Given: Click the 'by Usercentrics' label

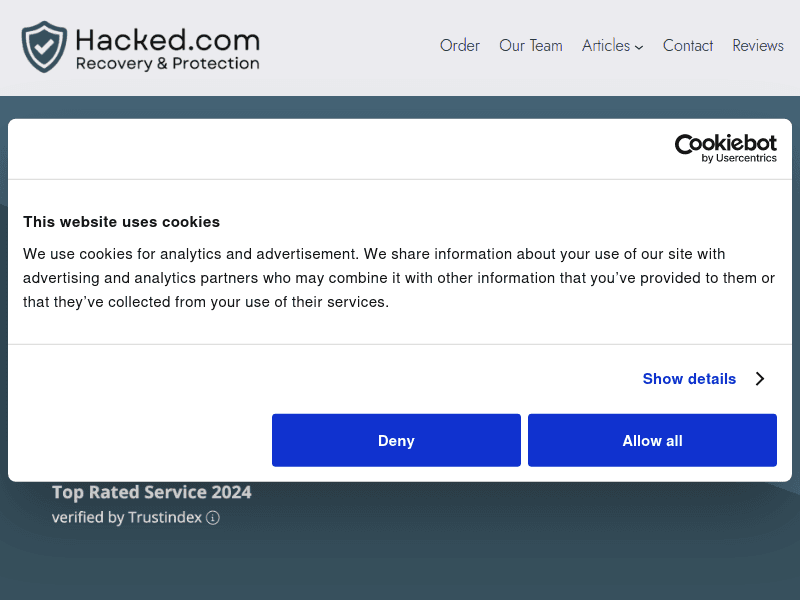Looking at the screenshot, I should (739, 158).
